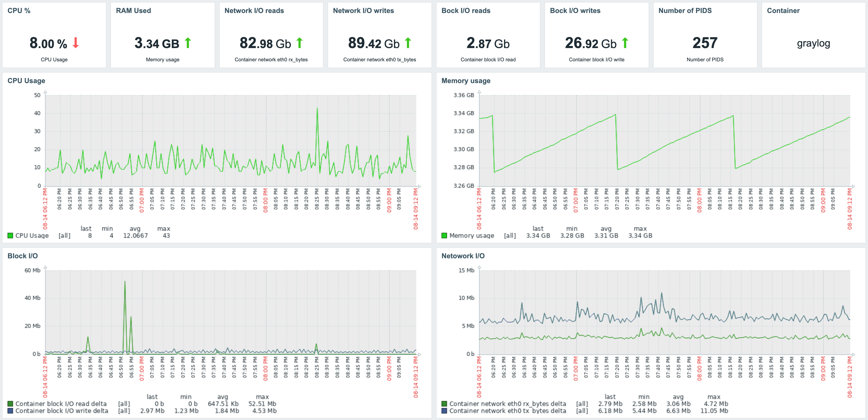The image size is (868, 420).
Task: Click blue block I/O write delta legend swatch
Action: coord(10,410)
